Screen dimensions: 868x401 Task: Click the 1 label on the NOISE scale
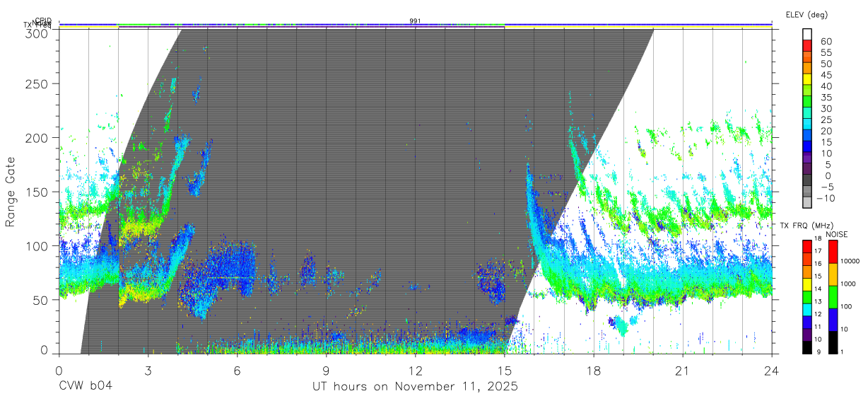[x=842, y=351]
